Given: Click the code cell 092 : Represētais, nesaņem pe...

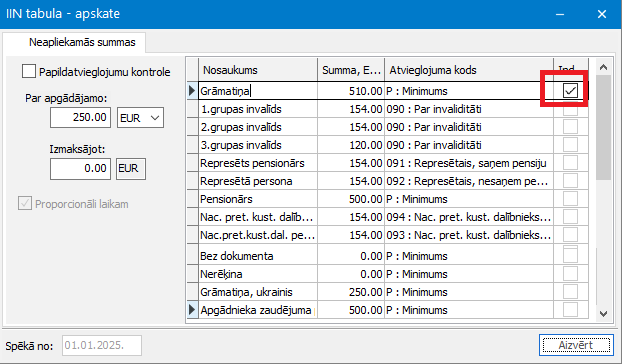Looking at the screenshot, I should point(469,181).
